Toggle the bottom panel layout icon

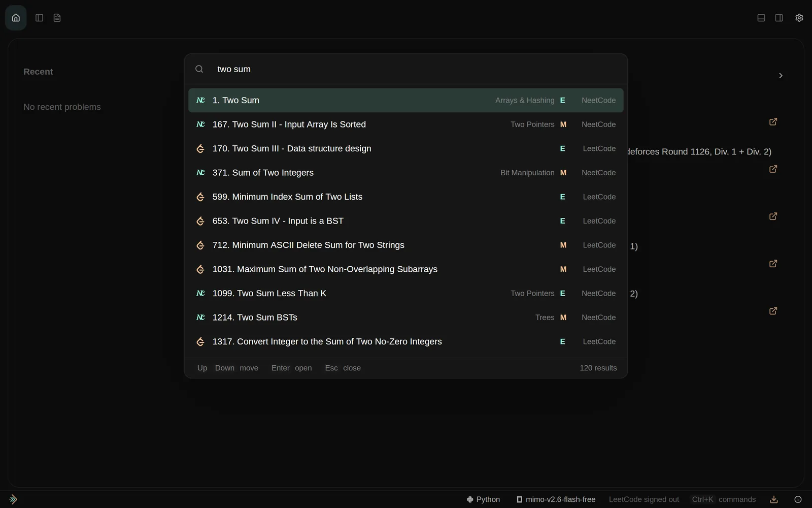(x=761, y=18)
